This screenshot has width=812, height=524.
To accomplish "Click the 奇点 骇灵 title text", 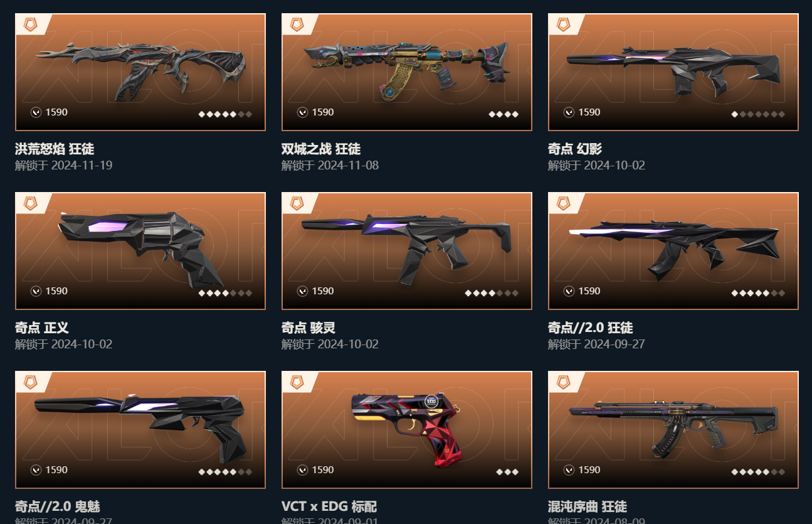I will click(x=308, y=328).
